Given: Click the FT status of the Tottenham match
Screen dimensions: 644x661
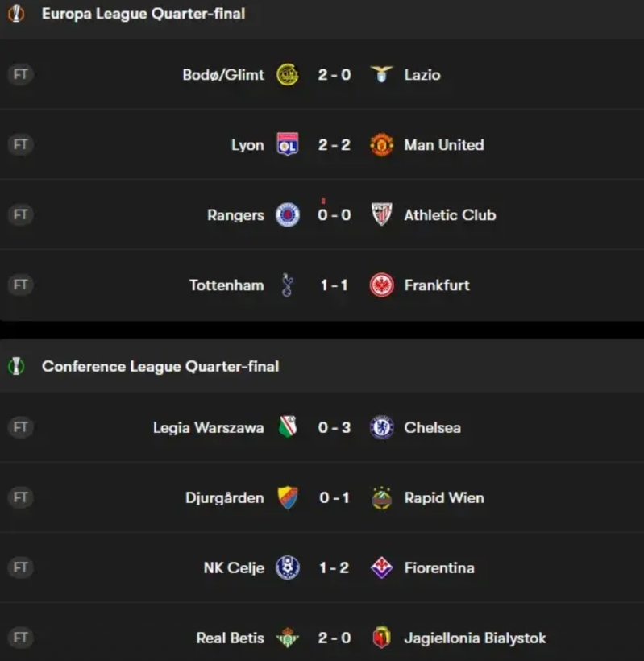Looking at the screenshot, I should click(x=20, y=285).
